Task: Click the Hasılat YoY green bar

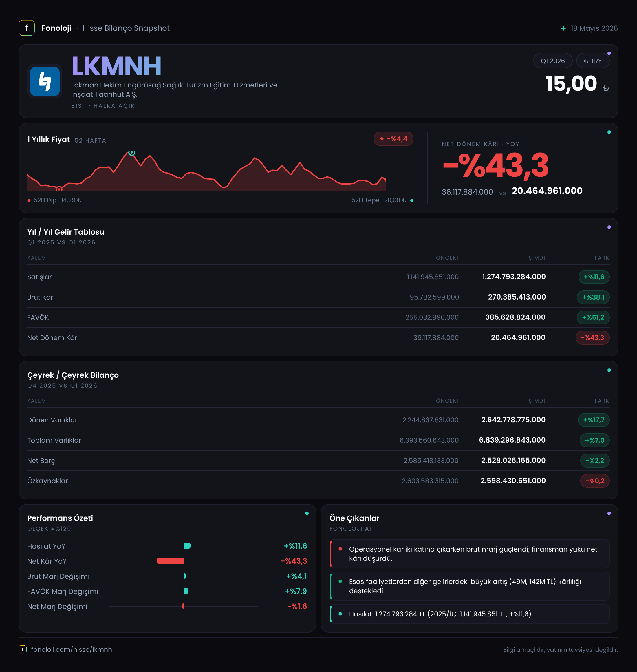Action: 187,546
